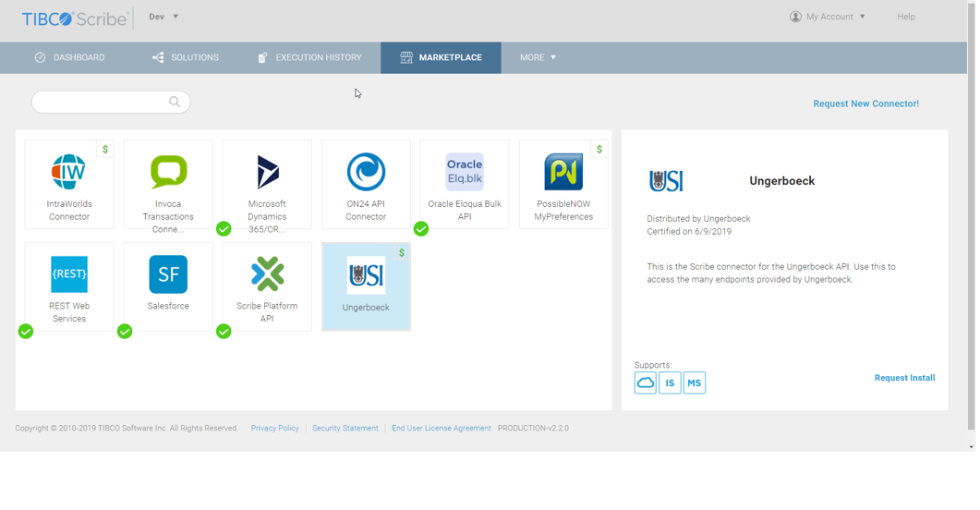Open End User License Agreement link

[442, 428]
